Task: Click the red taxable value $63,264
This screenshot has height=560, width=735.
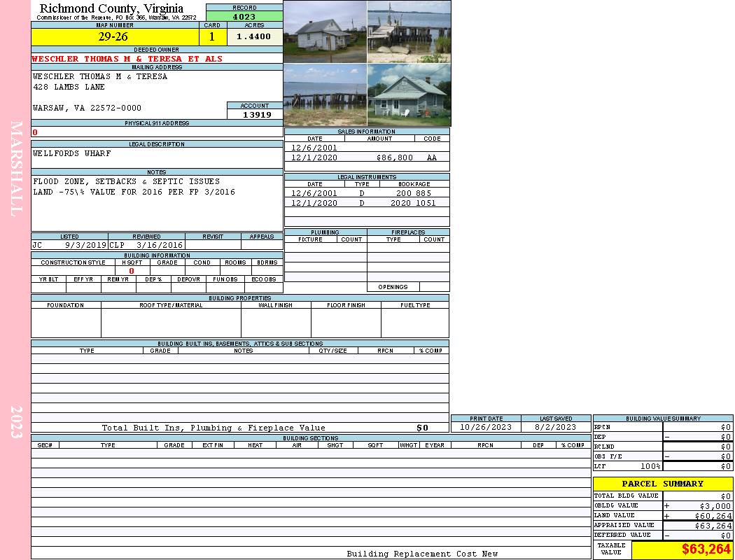Action: coord(706,549)
